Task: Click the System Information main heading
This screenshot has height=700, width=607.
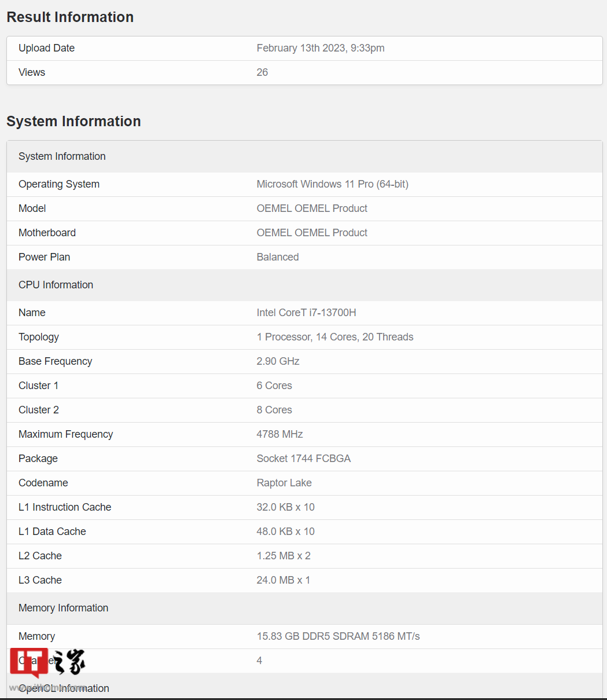Action: (73, 121)
